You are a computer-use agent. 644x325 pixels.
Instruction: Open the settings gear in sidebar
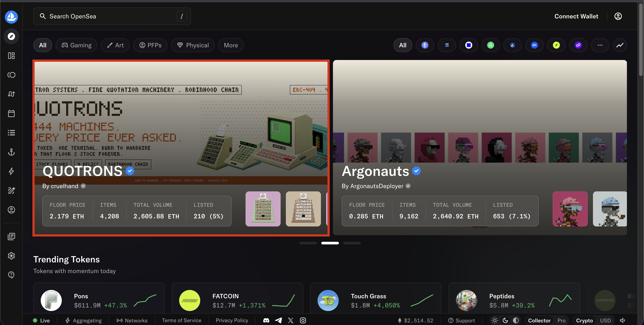pos(11,256)
